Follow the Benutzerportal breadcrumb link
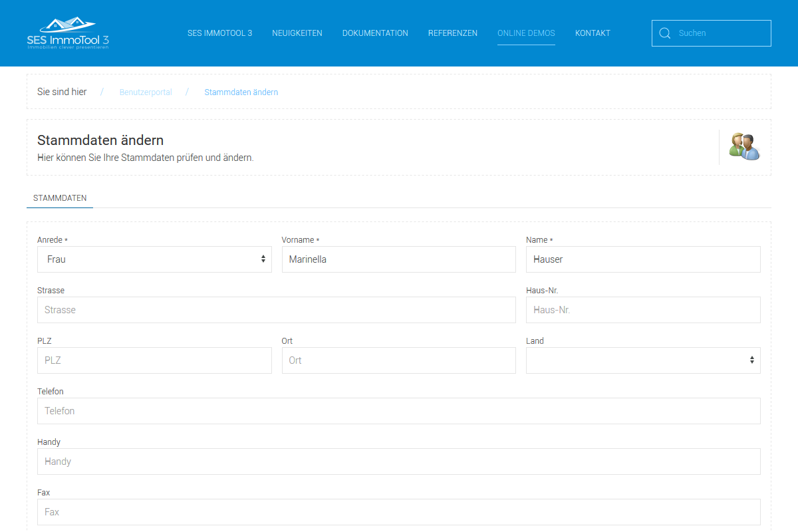 (146, 92)
